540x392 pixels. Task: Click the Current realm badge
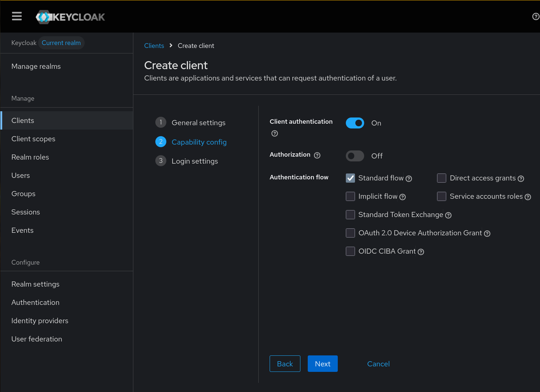(x=61, y=43)
